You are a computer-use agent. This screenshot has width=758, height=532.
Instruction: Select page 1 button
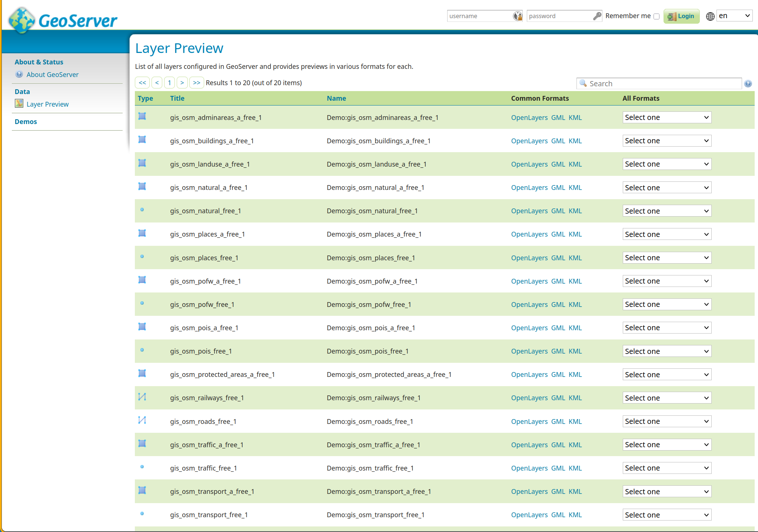tap(170, 83)
